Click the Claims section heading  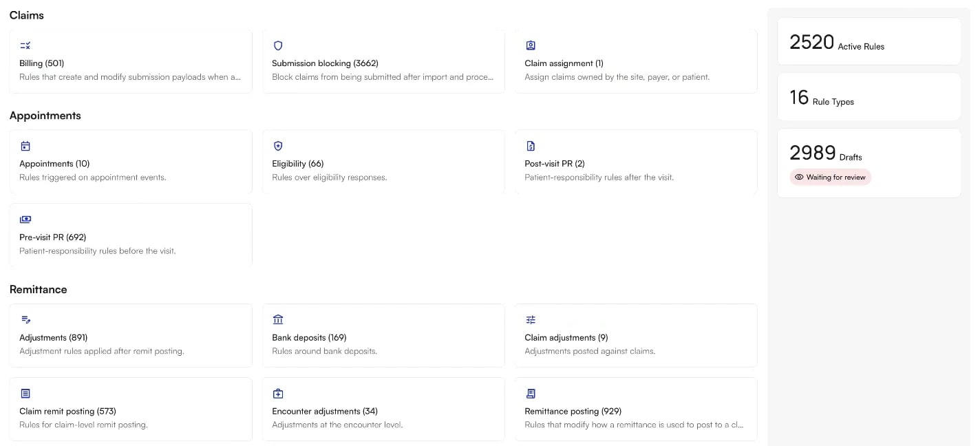click(27, 14)
